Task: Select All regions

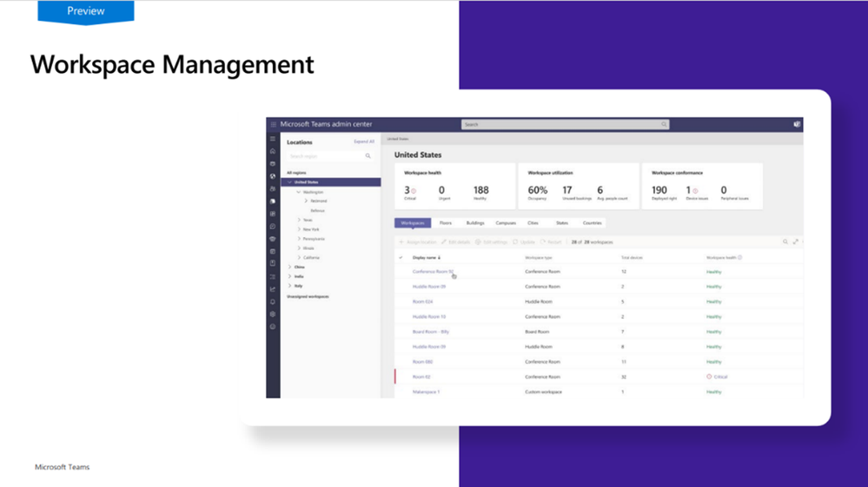Action: point(296,173)
